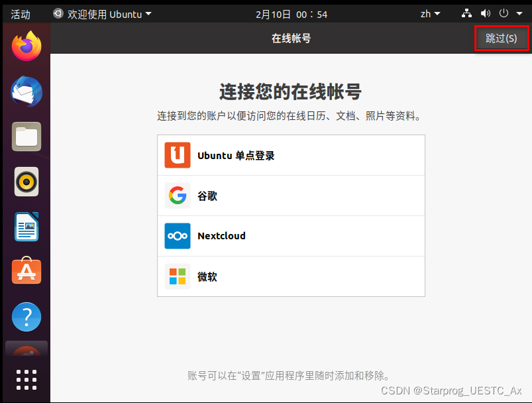Open the zh language dropdown
Viewport: 532px width, 403px height.
431,13
